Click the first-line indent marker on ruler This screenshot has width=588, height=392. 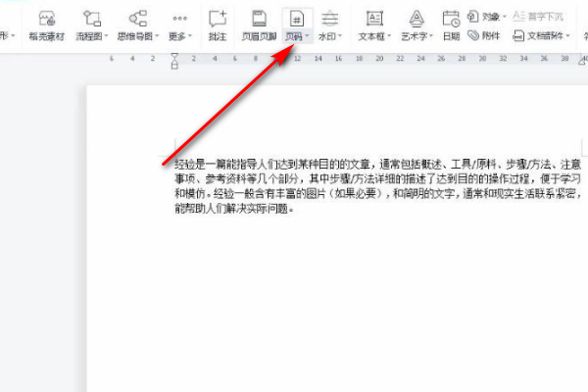(x=174, y=56)
